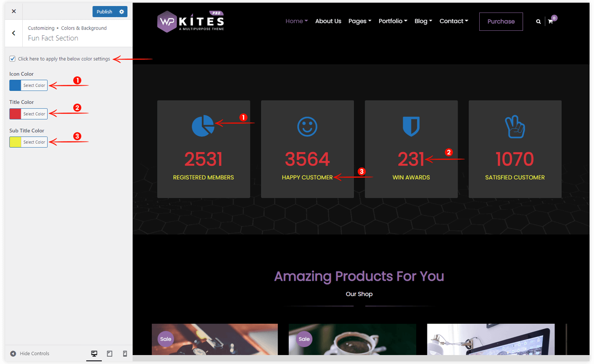The height and width of the screenshot is (364, 594).
Task: Open the shopping cart icon
Action: 550,21
